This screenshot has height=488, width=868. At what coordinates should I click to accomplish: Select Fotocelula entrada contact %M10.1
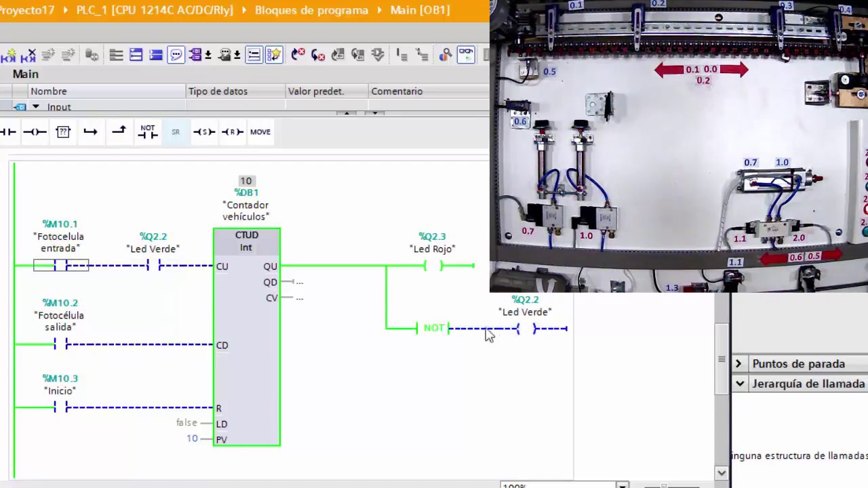pyautogui.click(x=61, y=266)
